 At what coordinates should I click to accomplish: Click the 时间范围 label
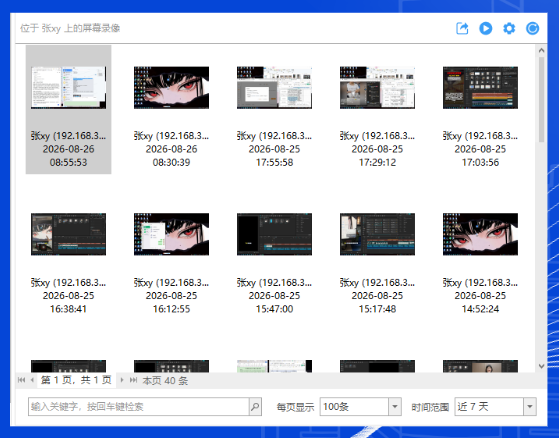430,407
